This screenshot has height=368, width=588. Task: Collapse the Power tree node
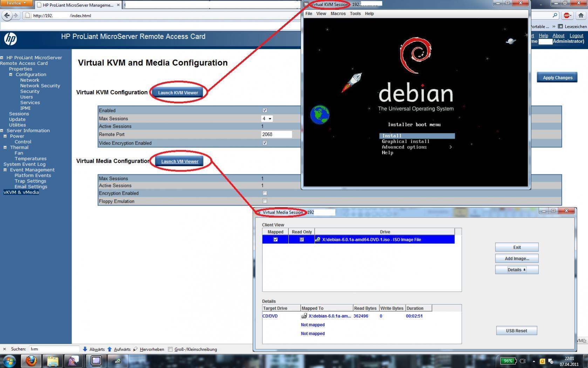coord(5,136)
